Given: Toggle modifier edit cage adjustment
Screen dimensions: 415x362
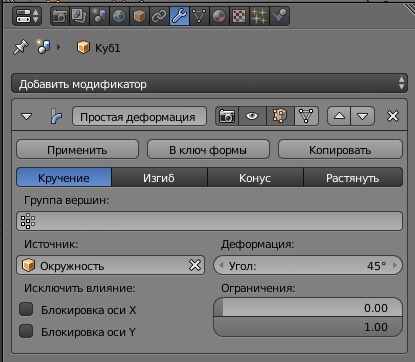Looking at the screenshot, I should pyautogui.click(x=306, y=116).
